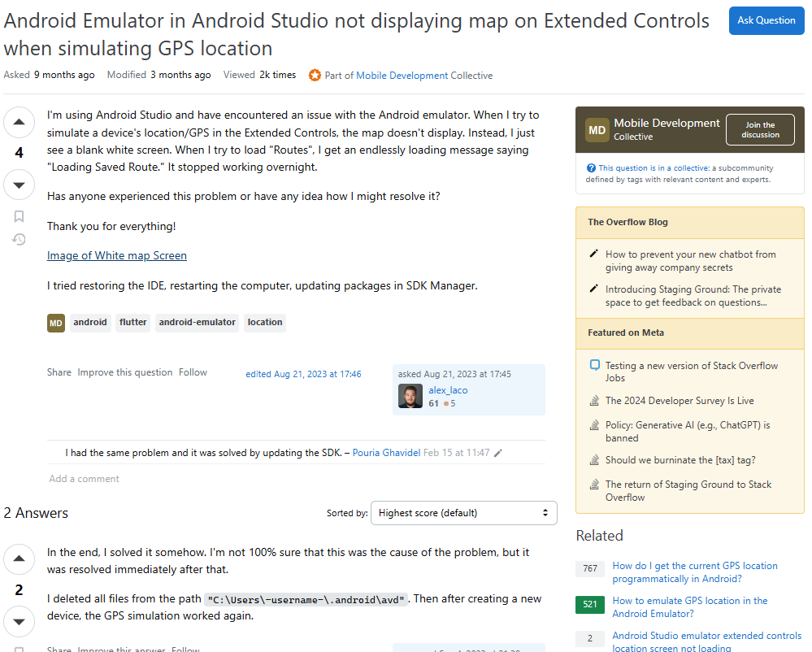Open The 2024 Developer Survey Is Live
Viewport: 812px width, 652px height.
pos(680,401)
